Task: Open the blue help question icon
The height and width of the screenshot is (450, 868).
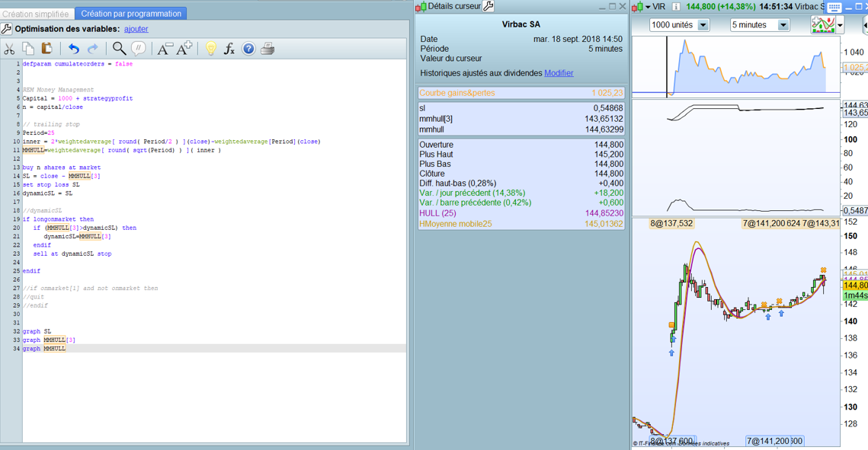Action: (x=248, y=49)
